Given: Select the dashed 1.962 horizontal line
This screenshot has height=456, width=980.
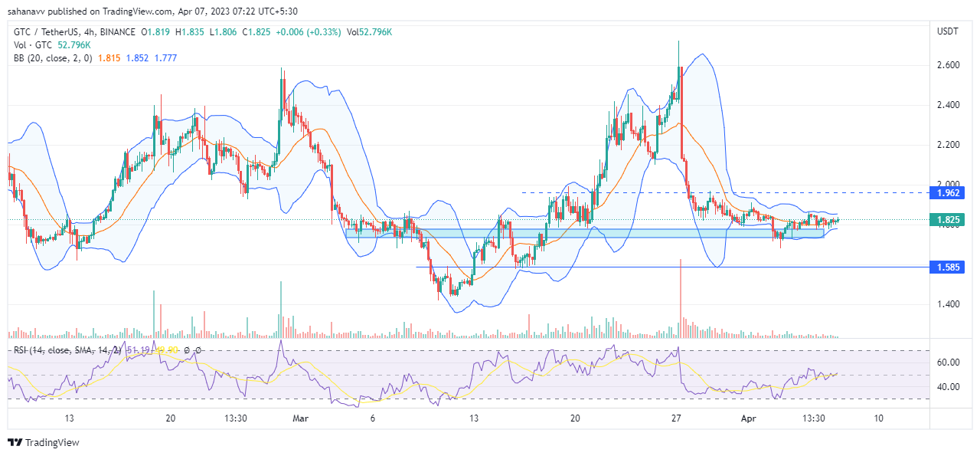Looking at the screenshot, I should (727, 192).
